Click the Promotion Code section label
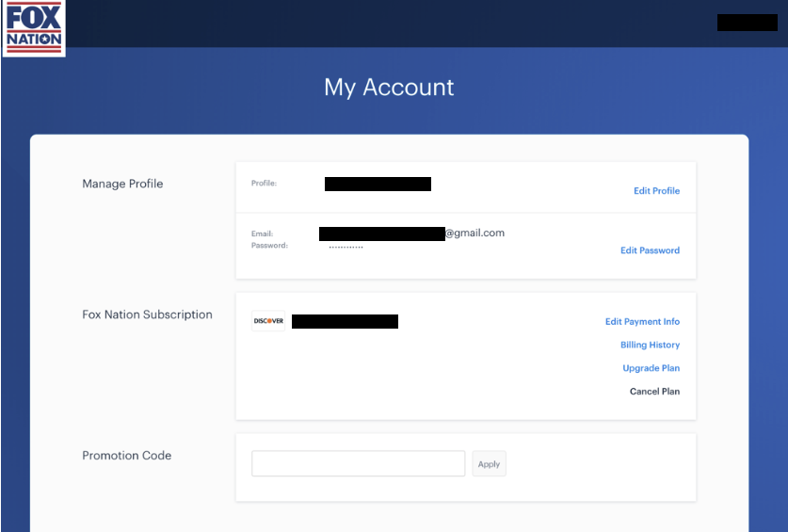 [x=126, y=456]
